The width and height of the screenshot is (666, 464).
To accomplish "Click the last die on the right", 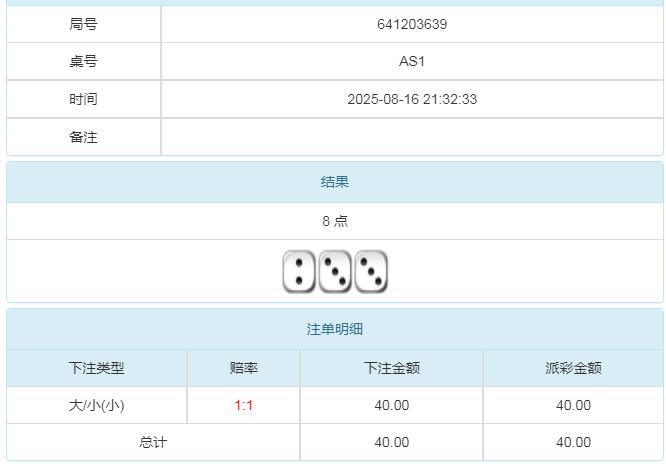I will (371, 272).
